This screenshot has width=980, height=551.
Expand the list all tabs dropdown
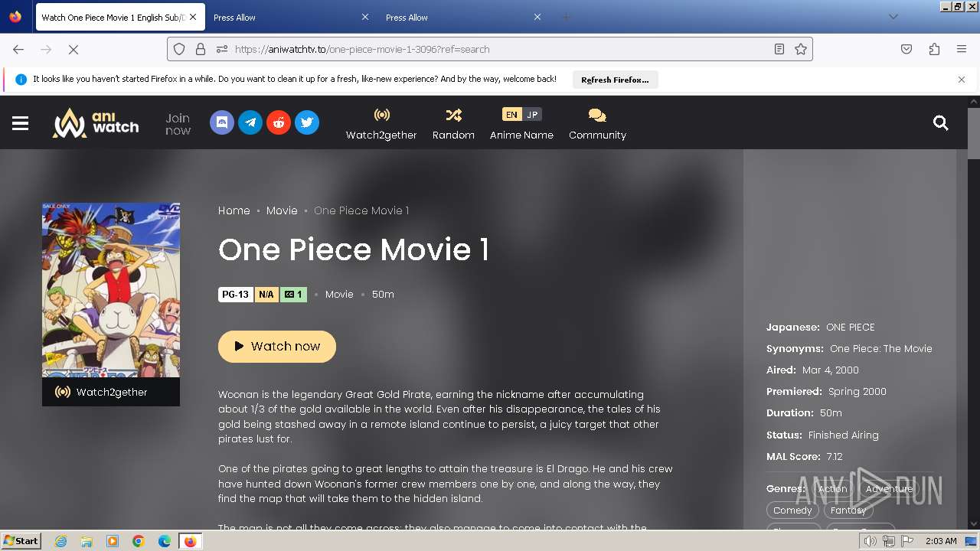893,17
